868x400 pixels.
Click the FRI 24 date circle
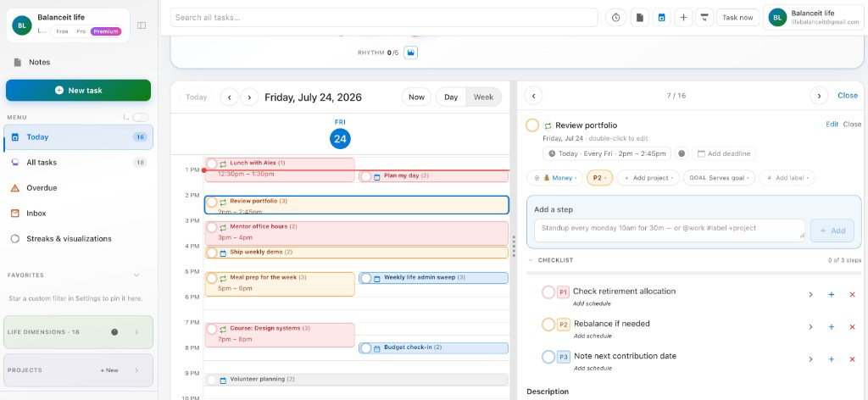pos(340,139)
